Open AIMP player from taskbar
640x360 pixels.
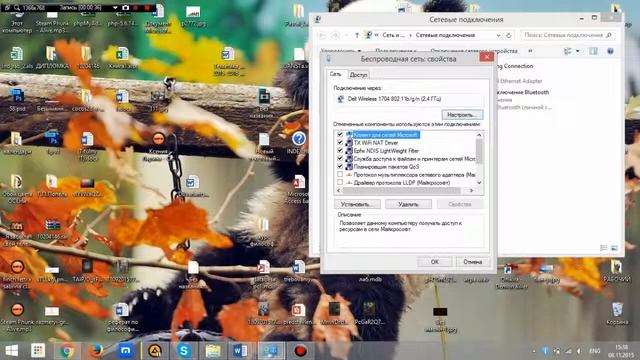point(155,350)
